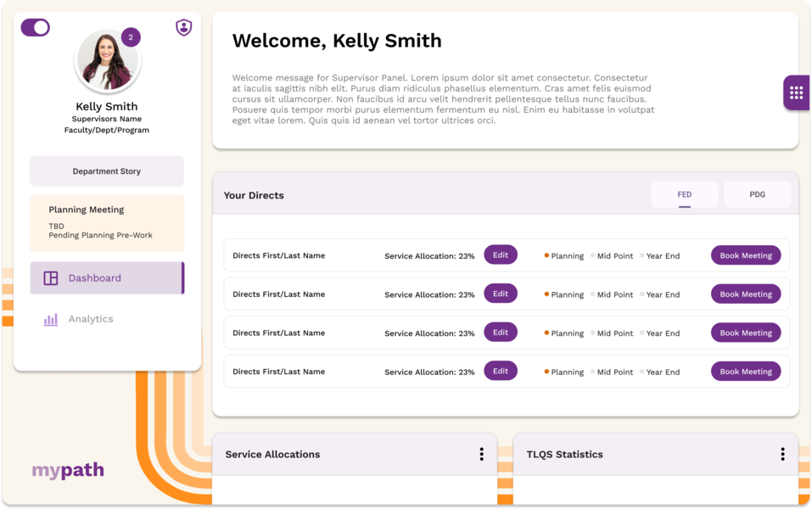The height and width of the screenshot is (509, 812).
Task: Click the Analytics bar chart icon
Action: coord(51,320)
